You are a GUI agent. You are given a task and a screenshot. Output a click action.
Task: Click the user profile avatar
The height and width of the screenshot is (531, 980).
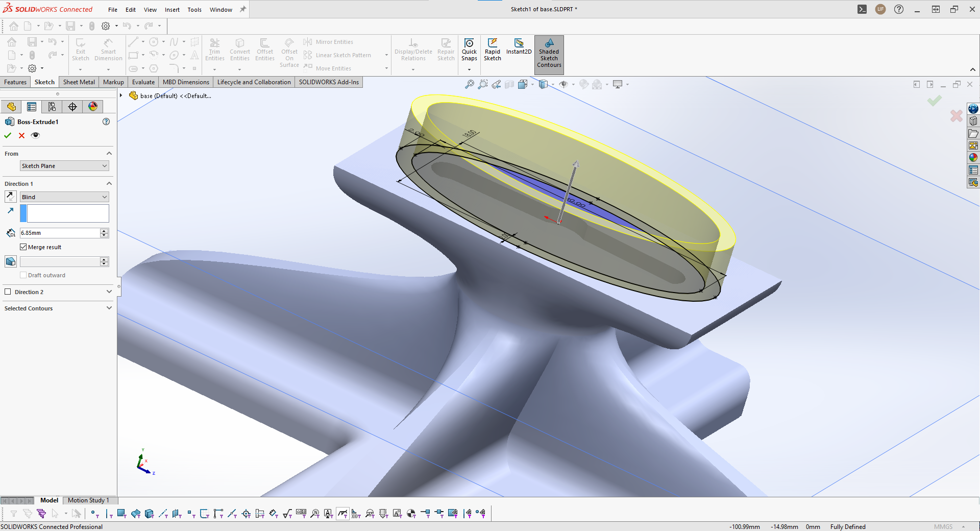[x=880, y=9]
